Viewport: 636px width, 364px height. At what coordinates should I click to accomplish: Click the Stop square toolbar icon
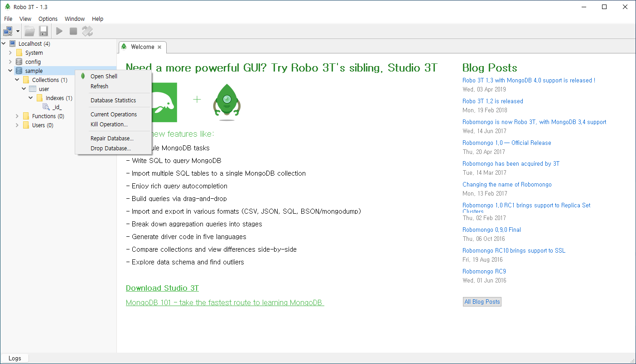[x=73, y=31]
